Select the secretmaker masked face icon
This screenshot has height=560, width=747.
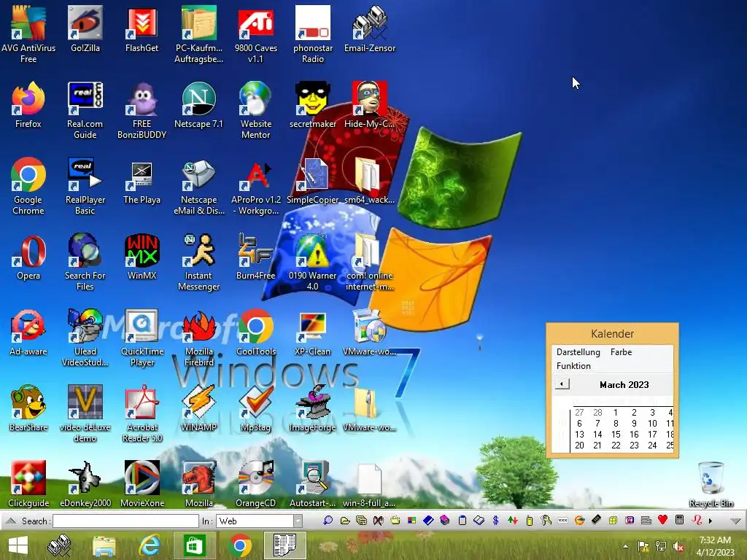point(312,105)
